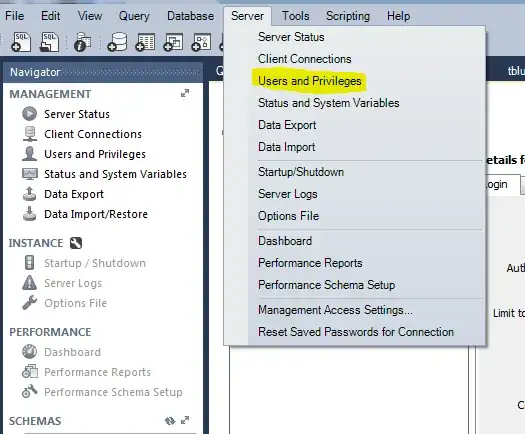Open Users and Privileges label in Navigator
Screen dimensions: 525x434
pos(95,154)
